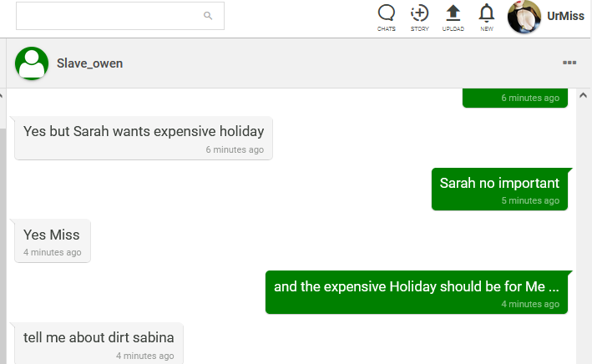This screenshot has height=364, width=592.
Task: Click the '5 minutes ago' timestamp
Action: tap(530, 201)
